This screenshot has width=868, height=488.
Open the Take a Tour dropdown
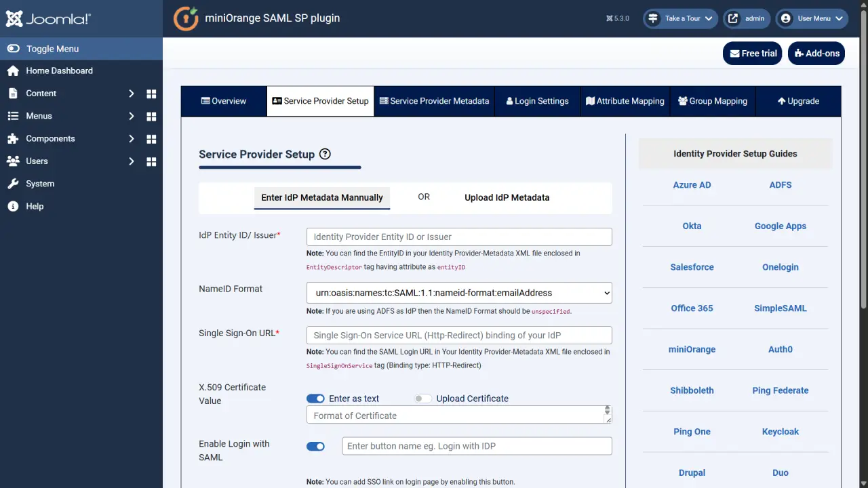tap(680, 18)
